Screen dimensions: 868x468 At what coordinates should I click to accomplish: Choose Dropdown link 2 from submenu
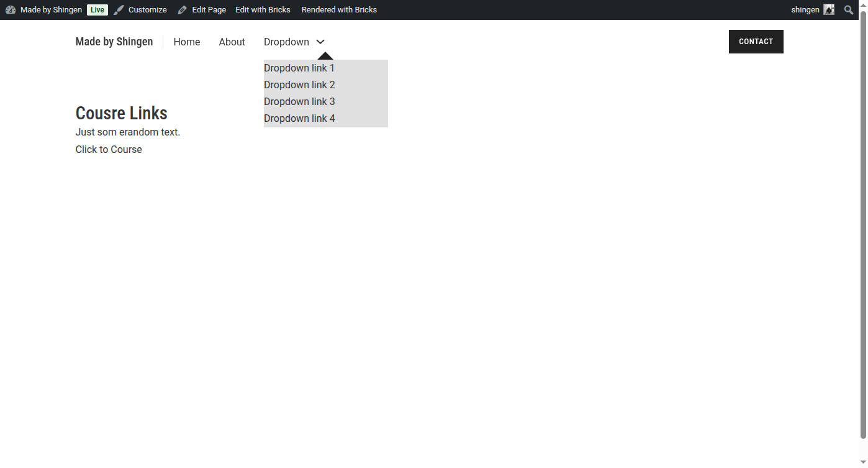(x=299, y=85)
